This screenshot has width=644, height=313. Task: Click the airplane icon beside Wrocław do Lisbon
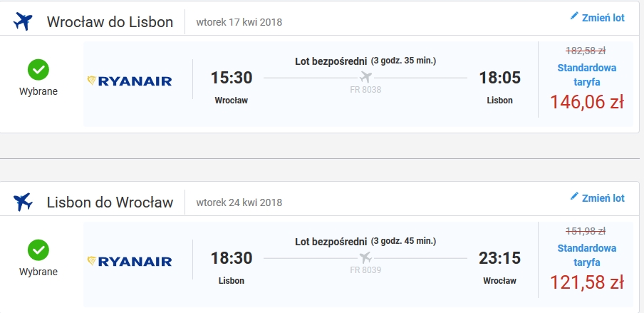click(23, 21)
